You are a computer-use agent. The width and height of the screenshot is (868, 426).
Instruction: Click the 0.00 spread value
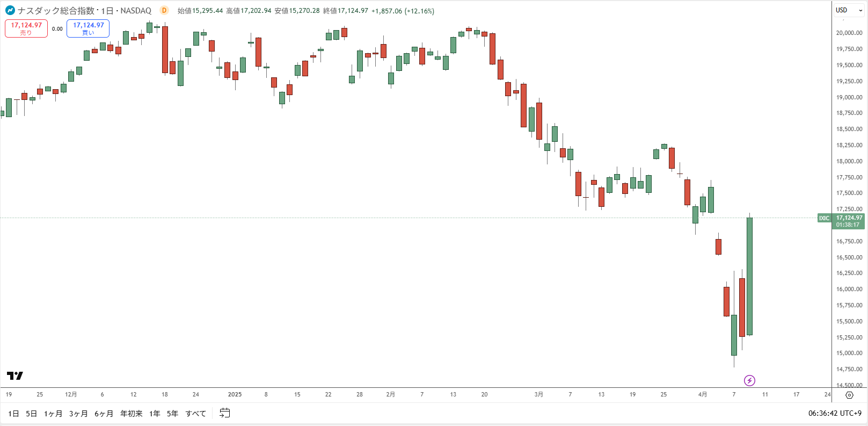point(57,29)
